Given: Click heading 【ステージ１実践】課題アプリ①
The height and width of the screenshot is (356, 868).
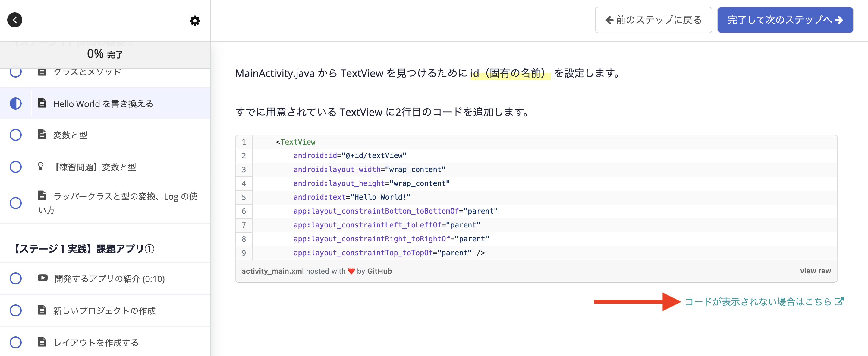Looking at the screenshot, I should [x=83, y=249].
